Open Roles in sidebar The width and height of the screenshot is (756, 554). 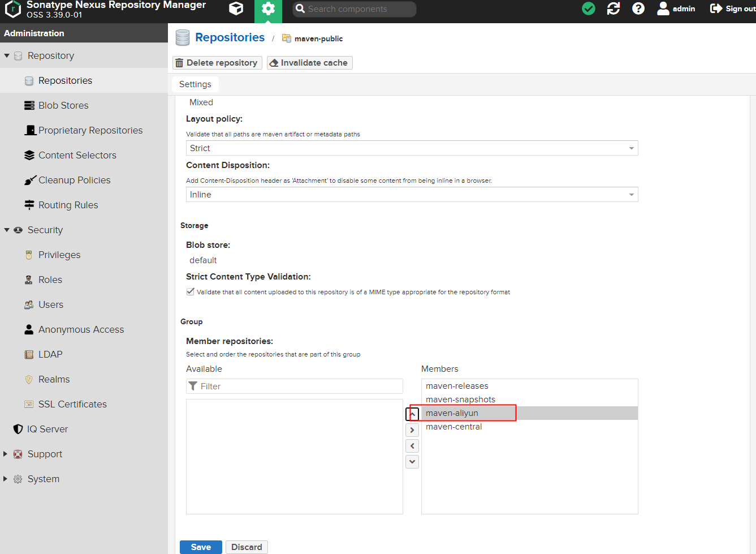[84, 280]
